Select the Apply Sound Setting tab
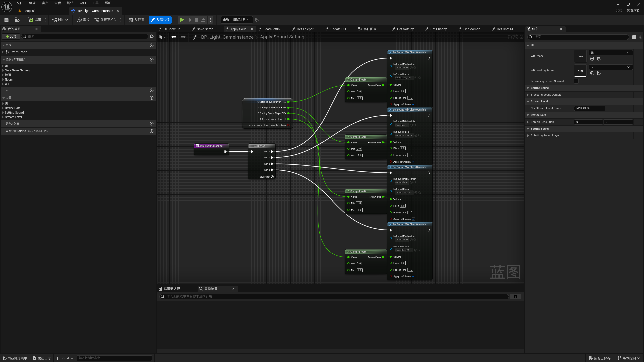 239,29
